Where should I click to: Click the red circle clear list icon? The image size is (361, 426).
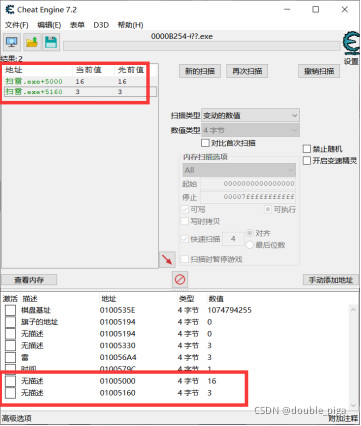coord(180,279)
